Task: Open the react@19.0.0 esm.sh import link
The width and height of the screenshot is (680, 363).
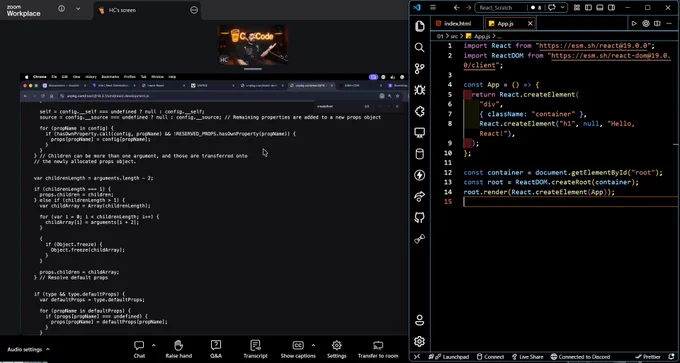Action: pyautogui.click(x=593, y=46)
